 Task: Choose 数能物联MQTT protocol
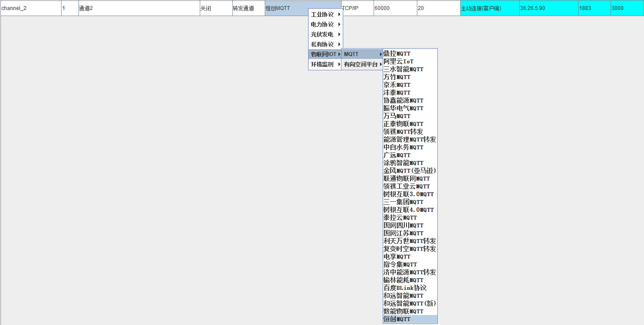coord(410,311)
